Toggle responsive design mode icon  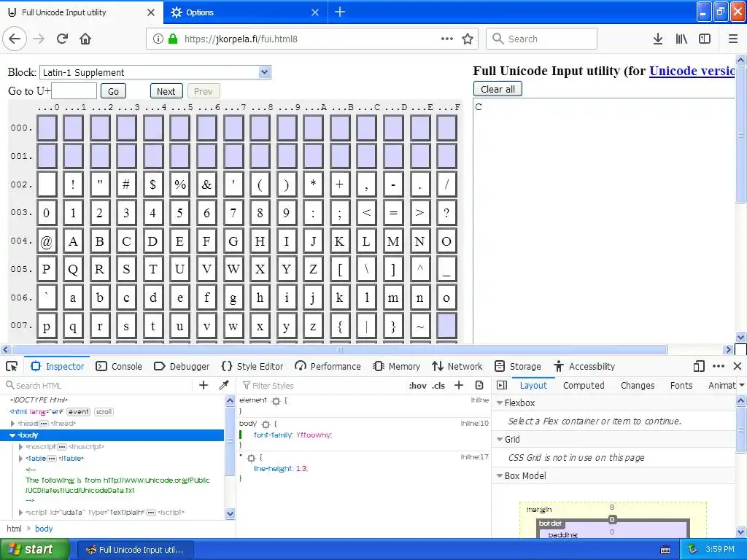point(699,366)
